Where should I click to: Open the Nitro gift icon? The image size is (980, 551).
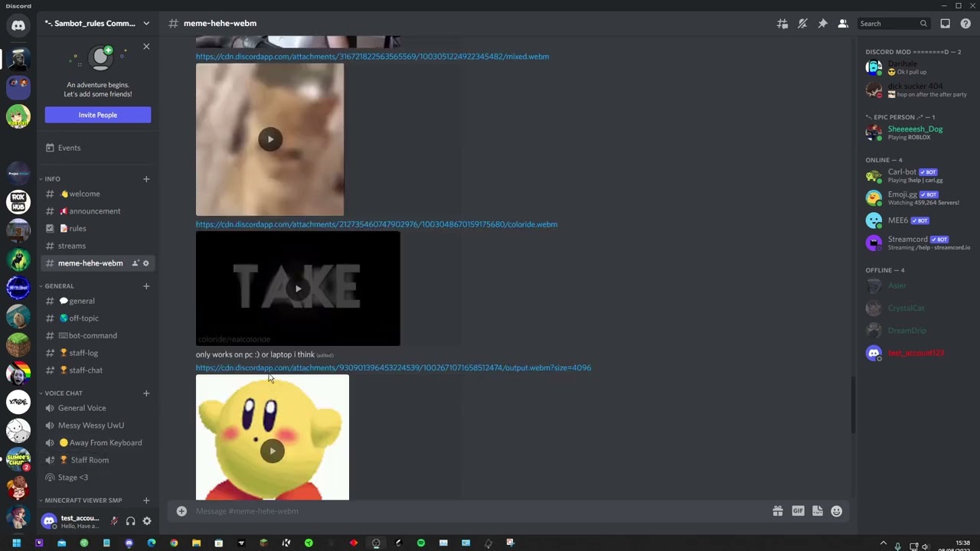(778, 511)
